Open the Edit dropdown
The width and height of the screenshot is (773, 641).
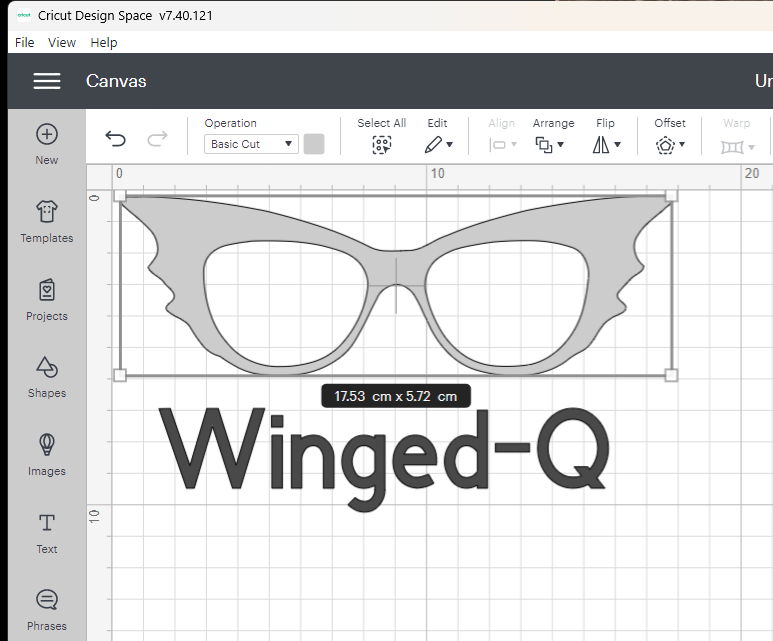point(438,145)
